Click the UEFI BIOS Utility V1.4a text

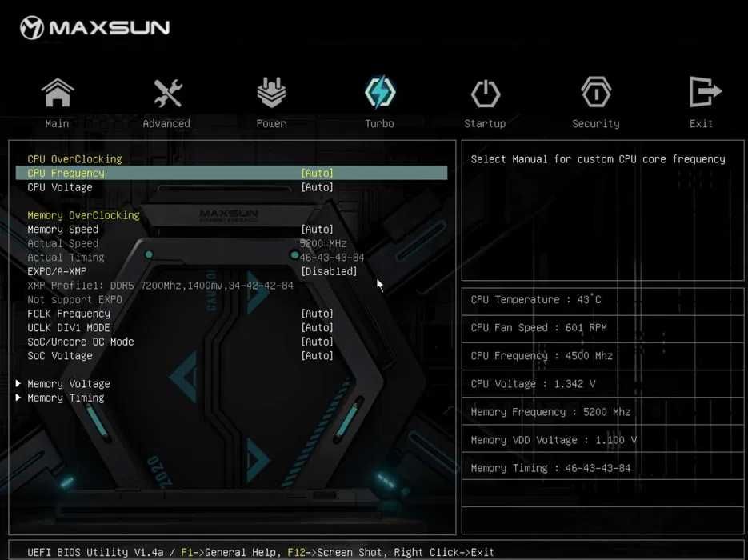95,552
